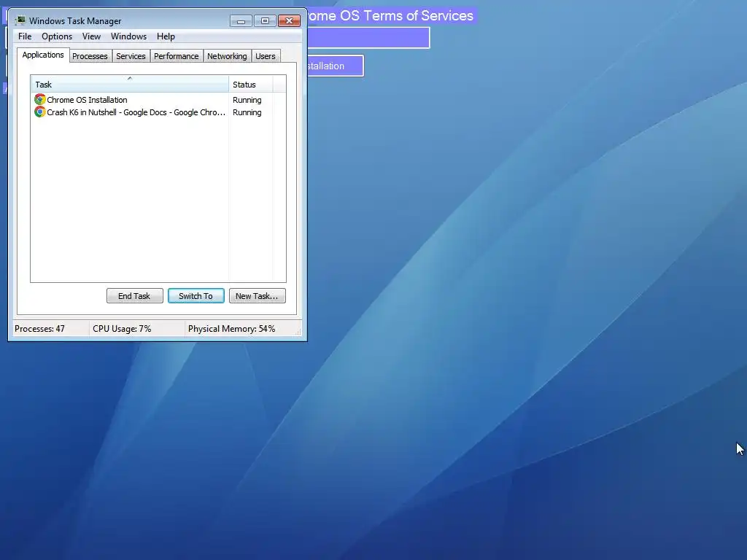
Task: Sort by the Status column header
Action: (x=251, y=85)
